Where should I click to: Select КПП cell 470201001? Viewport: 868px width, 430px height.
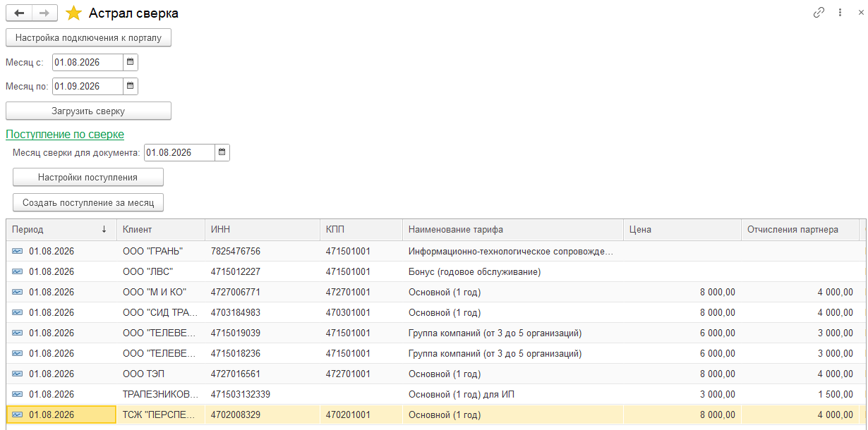361,414
